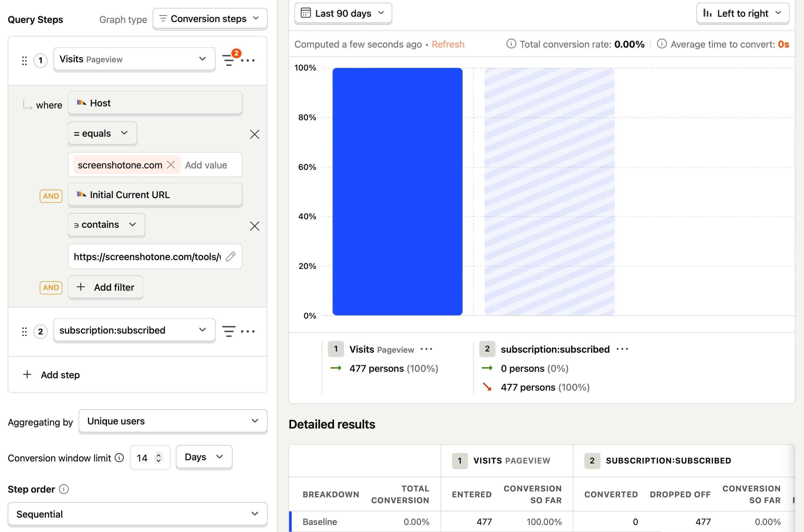The width and height of the screenshot is (804, 532).
Task: Click the bar chart icon near Left to right
Action: [x=707, y=13]
